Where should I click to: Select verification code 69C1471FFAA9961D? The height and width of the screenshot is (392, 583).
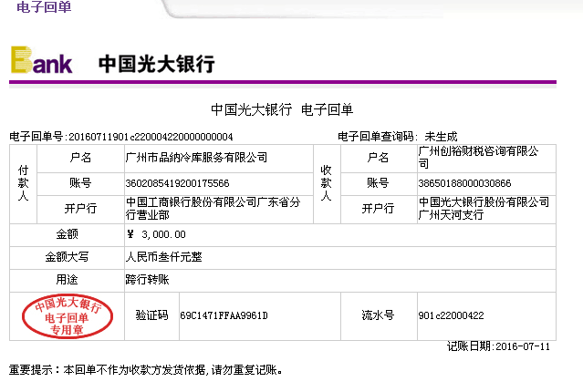click(x=224, y=315)
